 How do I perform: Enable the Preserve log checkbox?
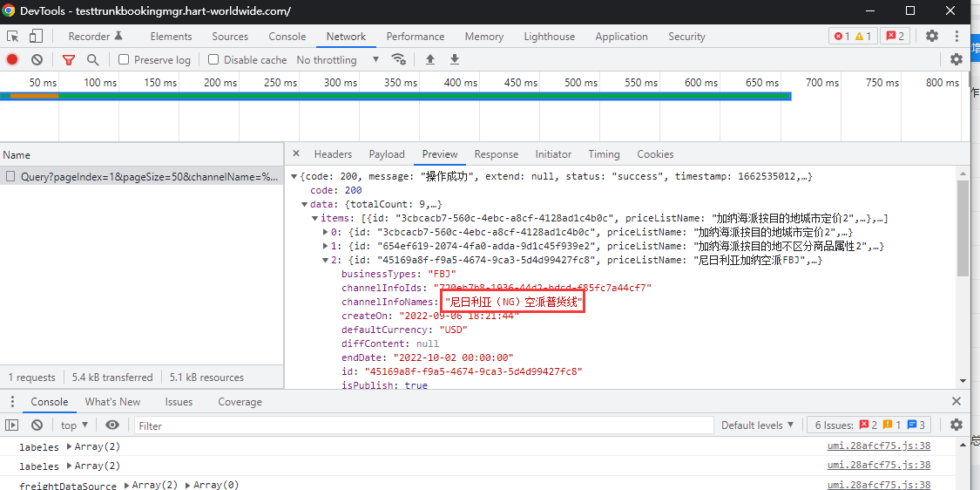[124, 59]
